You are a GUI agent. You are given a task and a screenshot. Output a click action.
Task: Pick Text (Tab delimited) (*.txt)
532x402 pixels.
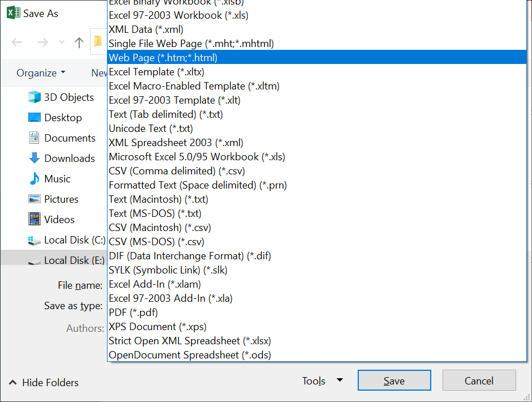[317, 114]
